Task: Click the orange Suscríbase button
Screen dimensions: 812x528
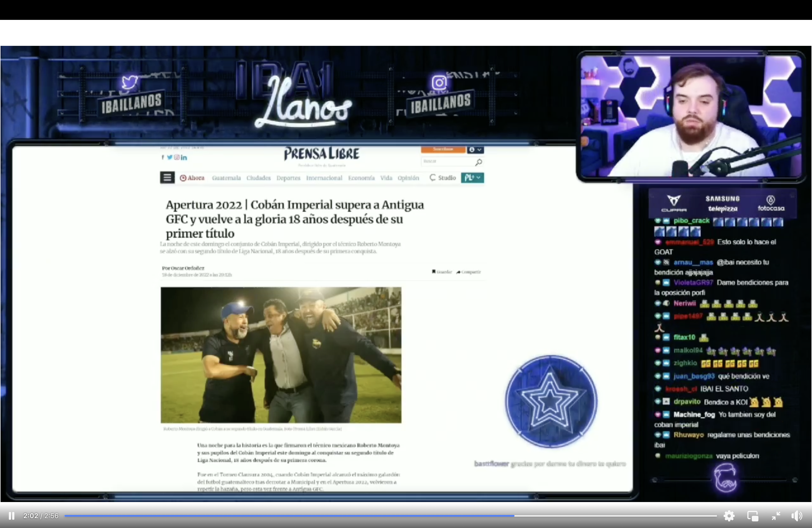Action: (x=443, y=149)
